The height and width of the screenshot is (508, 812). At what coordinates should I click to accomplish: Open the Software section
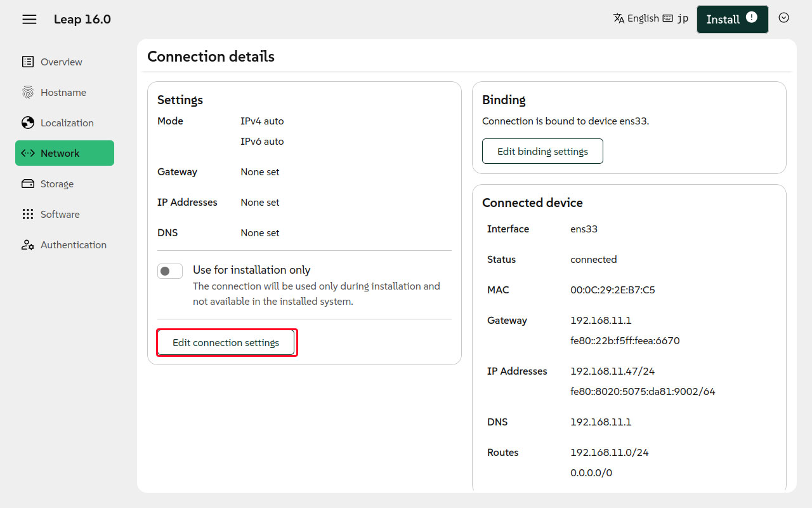(60, 214)
